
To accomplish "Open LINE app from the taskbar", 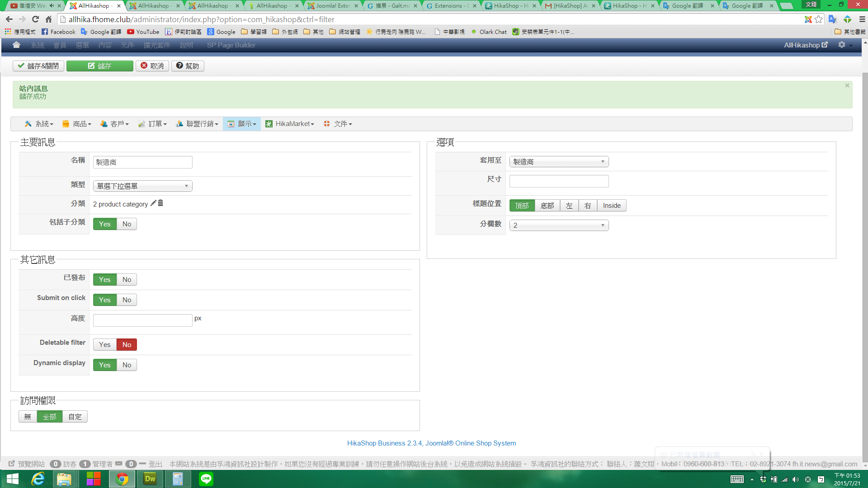I will pos(206,479).
